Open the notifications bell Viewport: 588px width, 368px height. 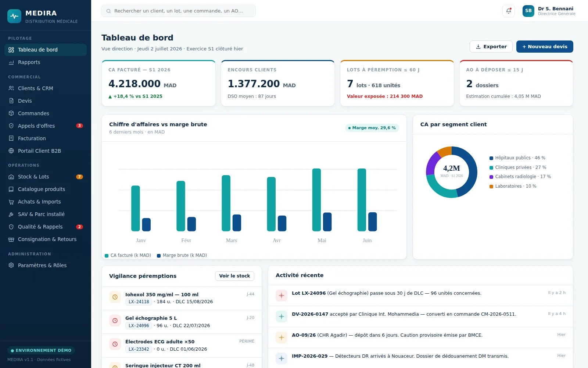click(x=509, y=11)
